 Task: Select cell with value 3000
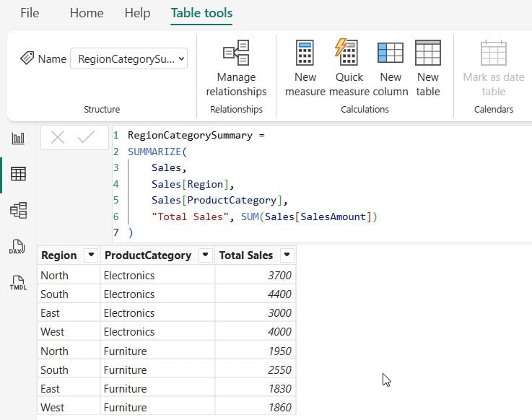click(x=256, y=312)
